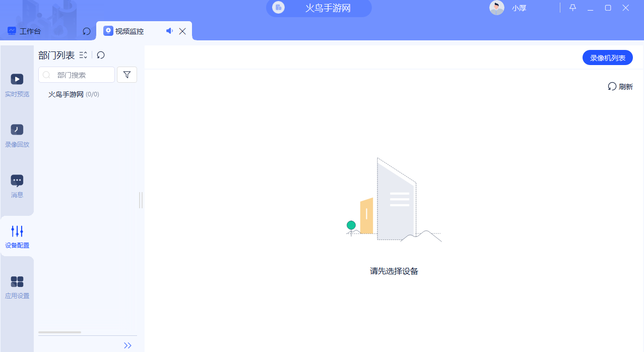Image resolution: width=644 pixels, height=352 pixels.
Task: Click the panel splitter handle
Action: [x=141, y=200]
